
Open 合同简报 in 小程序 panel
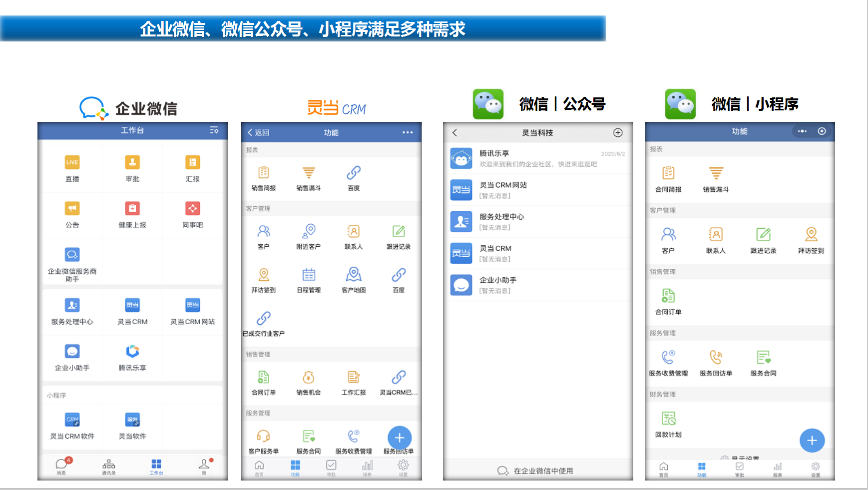click(x=668, y=173)
